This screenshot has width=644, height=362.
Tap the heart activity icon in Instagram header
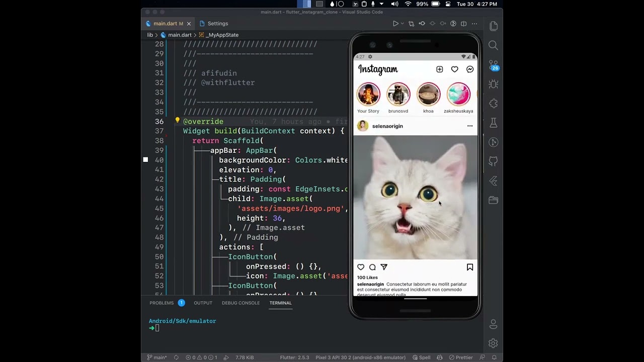click(454, 69)
